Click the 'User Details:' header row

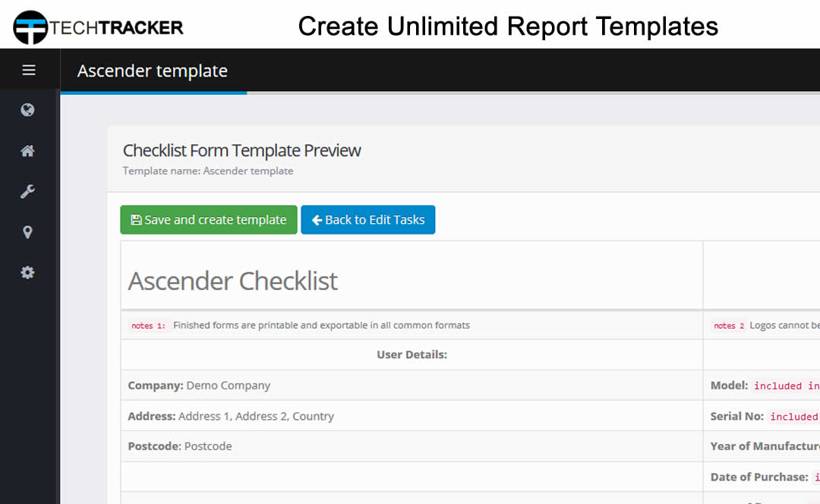(412, 354)
